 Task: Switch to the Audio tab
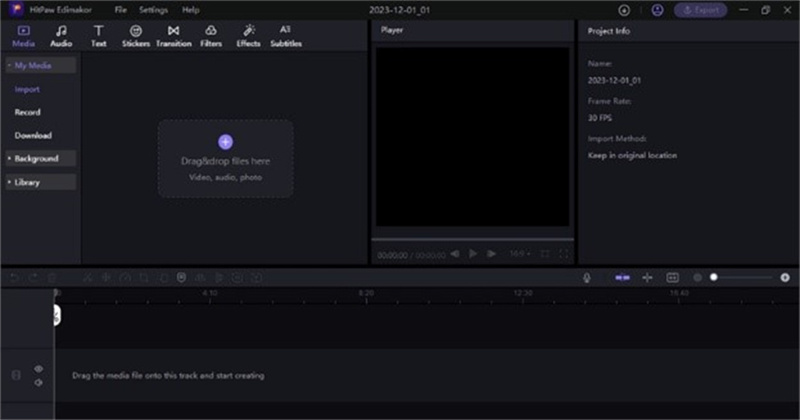click(61, 36)
